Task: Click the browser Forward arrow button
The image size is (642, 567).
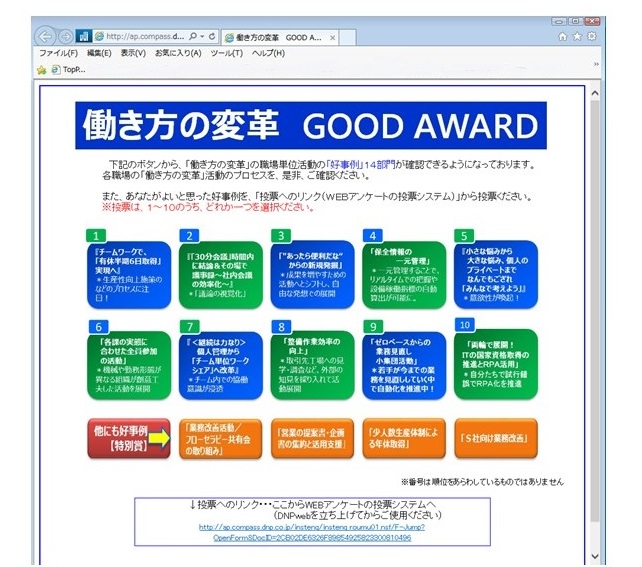Action: pyautogui.click(x=67, y=36)
